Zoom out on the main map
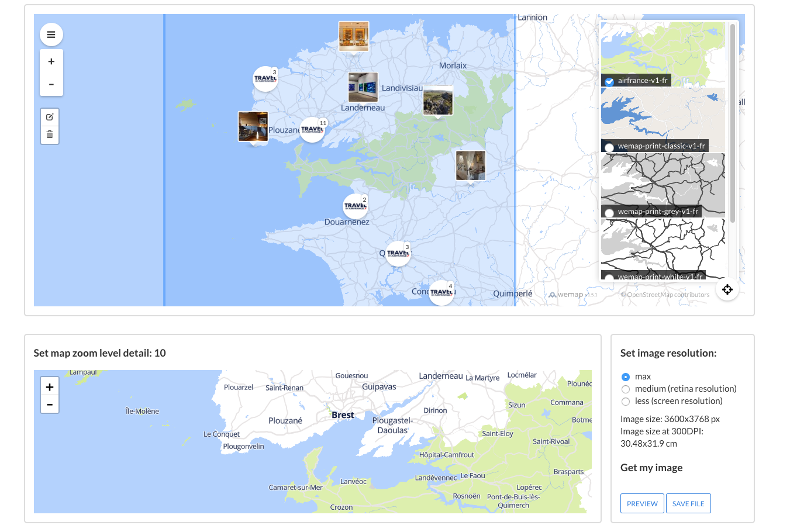 [51, 84]
